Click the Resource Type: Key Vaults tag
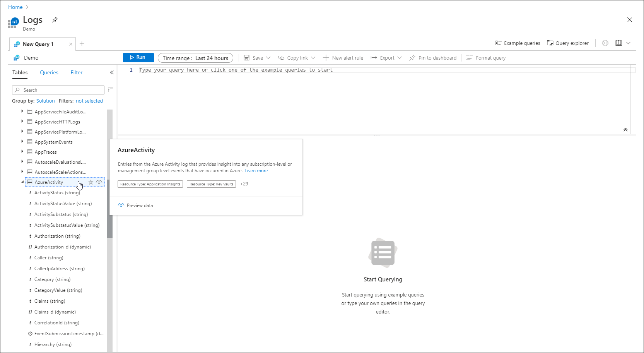This screenshot has width=644, height=353. (211, 184)
